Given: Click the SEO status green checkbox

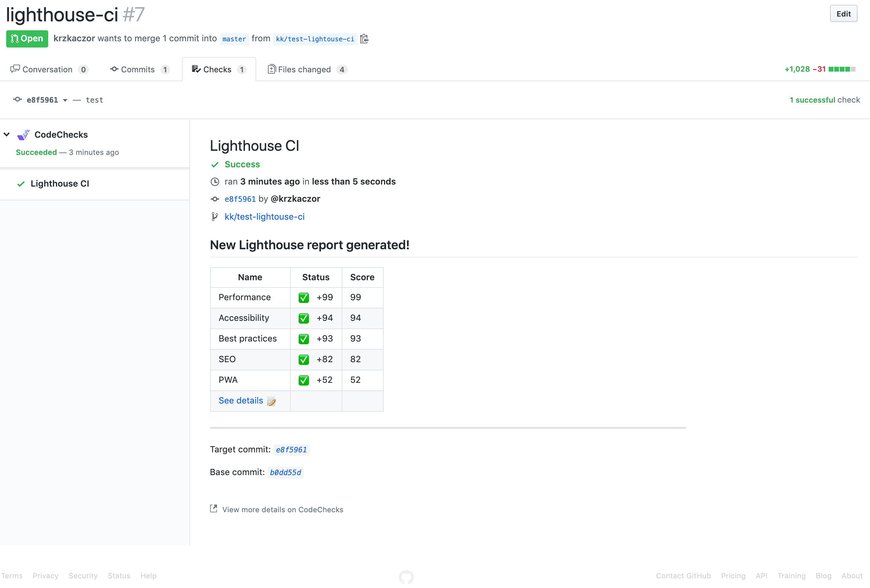Looking at the screenshot, I should pyautogui.click(x=303, y=360).
